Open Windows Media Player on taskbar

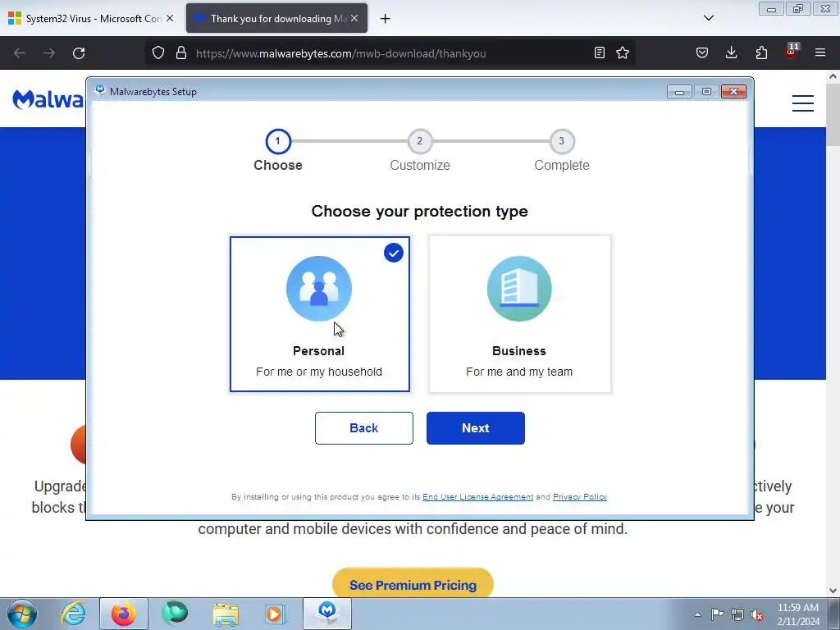pyautogui.click(x=276, y=614)
